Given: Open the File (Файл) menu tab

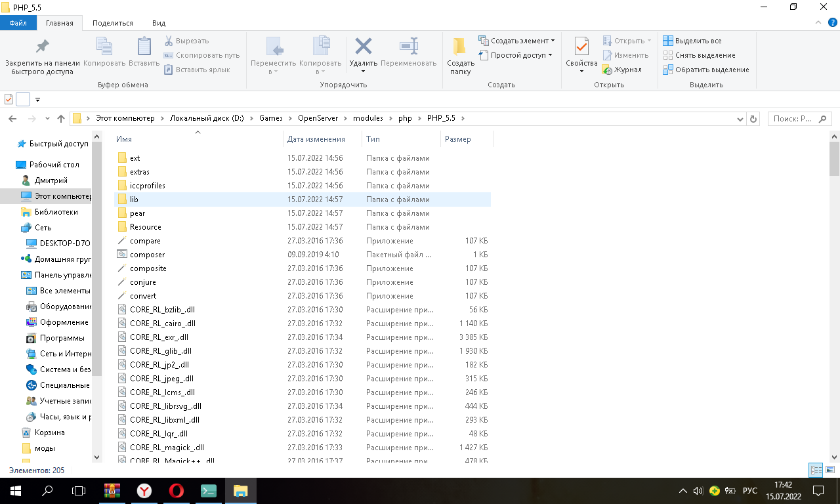Looking at the screenshot, I should [18, 23].
